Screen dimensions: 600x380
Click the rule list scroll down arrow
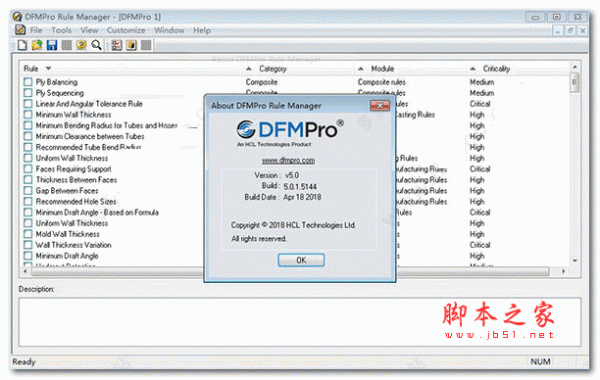575,261
